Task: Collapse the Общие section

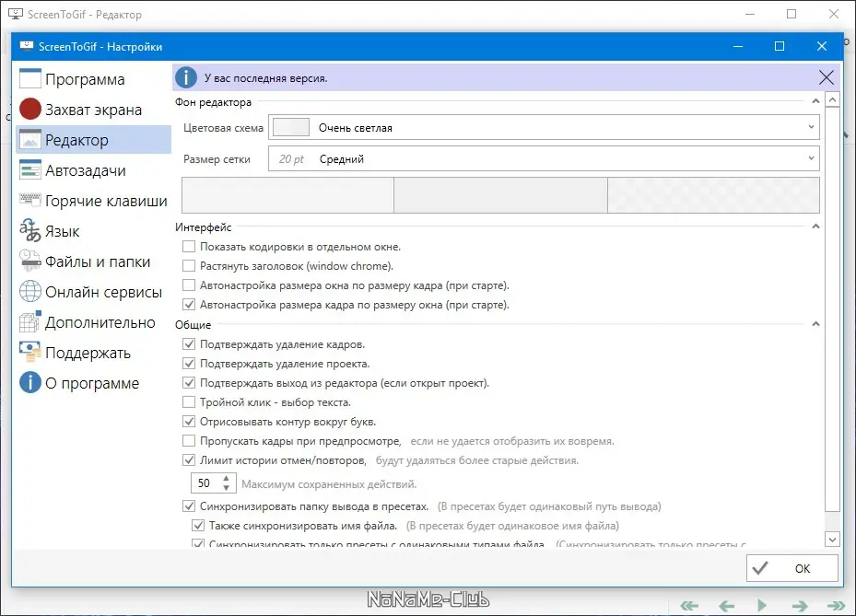Action: pyautogui.click(x=815, y=324)
